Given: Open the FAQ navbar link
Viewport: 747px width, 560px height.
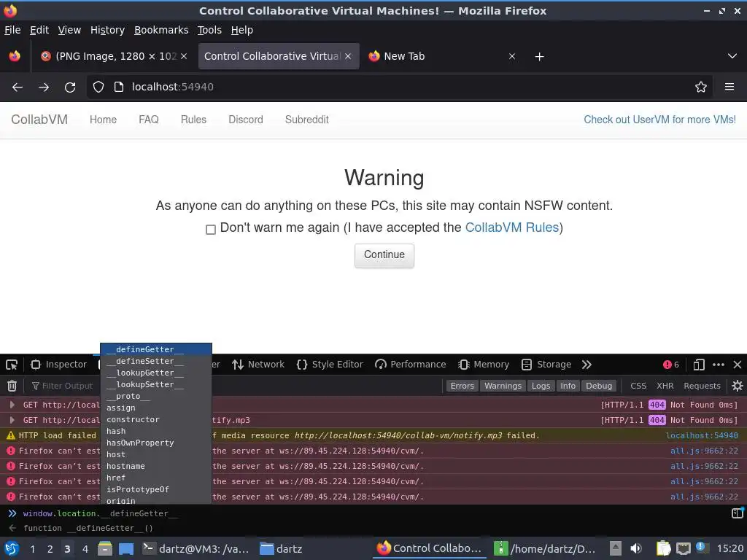Looking at the screenshot, I should point(149,120).
